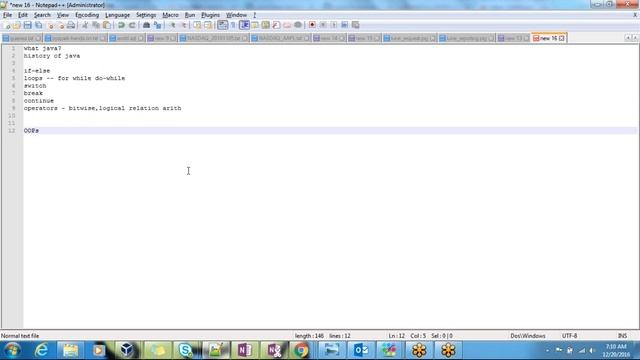This screenshot has height=360, width=640.
Task: Click the 'loops -- for while do-while' line
Action: [74, 78]
